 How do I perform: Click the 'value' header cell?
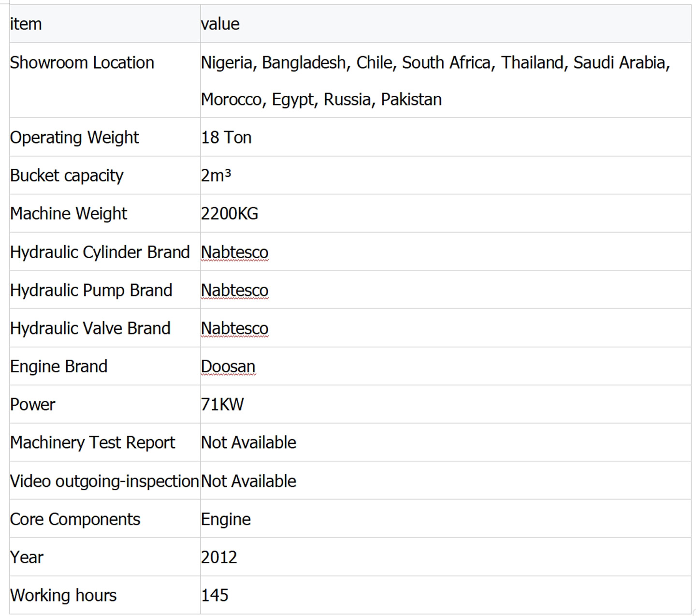[x=446, y=24]
